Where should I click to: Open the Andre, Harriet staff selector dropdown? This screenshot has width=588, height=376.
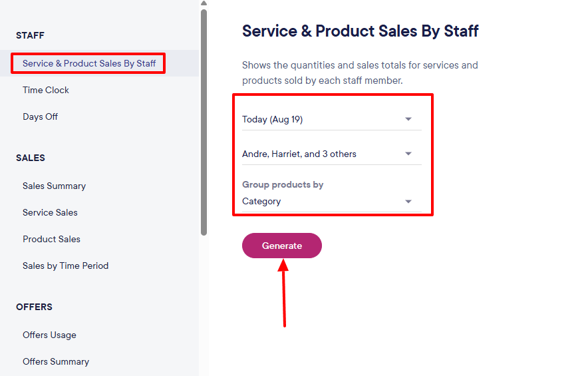point(331,154)
